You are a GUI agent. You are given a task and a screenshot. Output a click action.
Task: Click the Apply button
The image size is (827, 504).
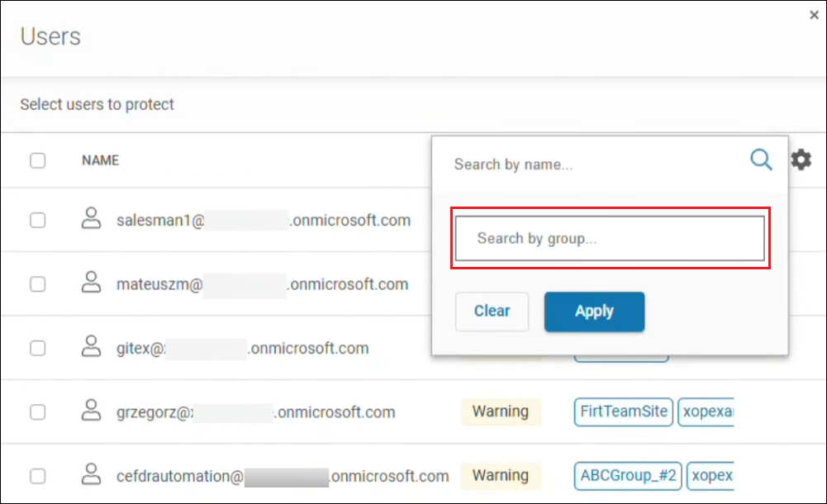pyautogui.click(x=594, y=311)
